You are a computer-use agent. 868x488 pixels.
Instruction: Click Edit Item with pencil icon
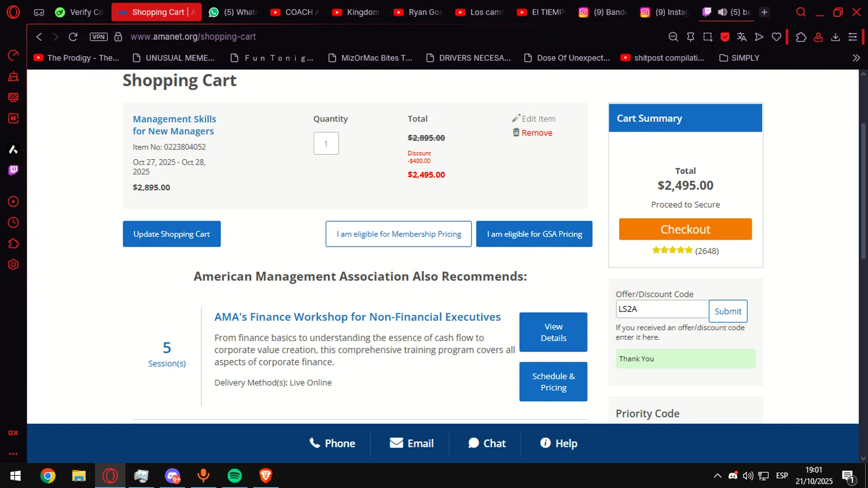tap(534, 119)
